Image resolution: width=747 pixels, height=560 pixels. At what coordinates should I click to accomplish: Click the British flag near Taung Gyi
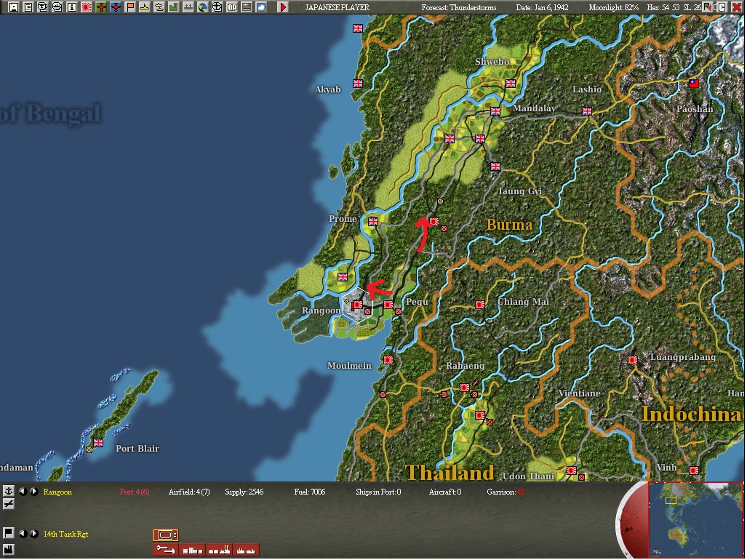click(495, 167)
